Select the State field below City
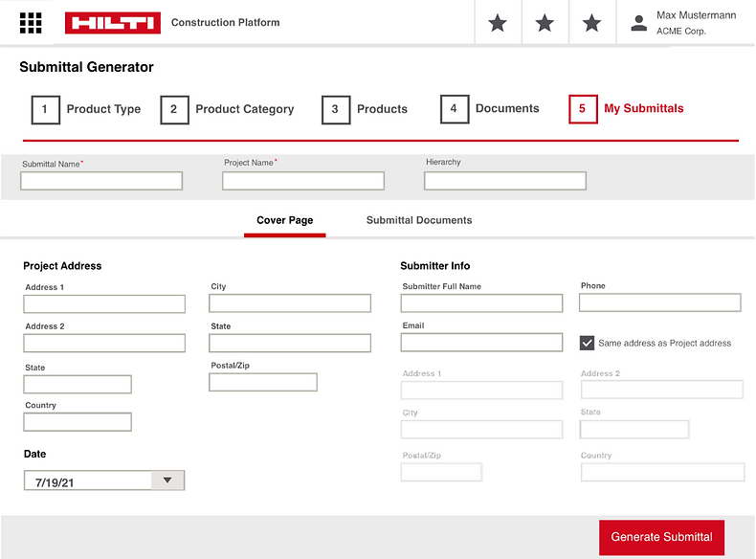The image size is (756, 559). tap(290, 343)
